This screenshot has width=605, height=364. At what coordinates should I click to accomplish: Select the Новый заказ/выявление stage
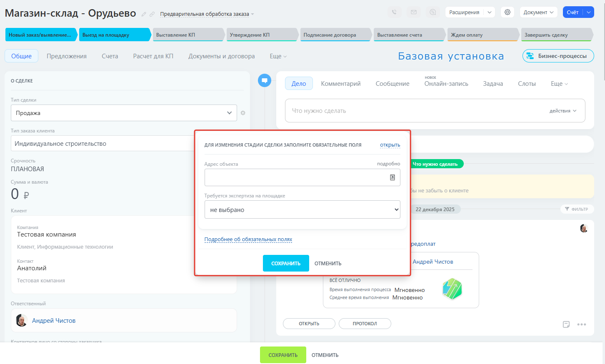click(x=41, y=35)
